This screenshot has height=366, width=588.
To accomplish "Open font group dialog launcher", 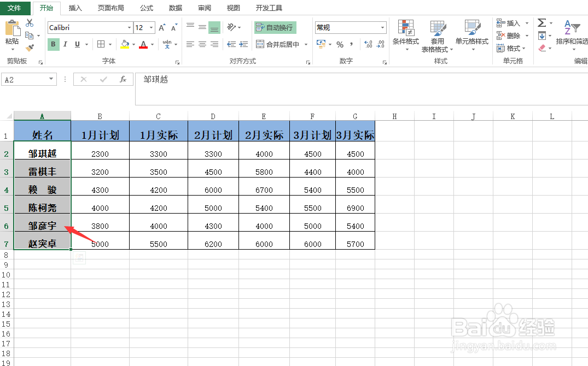I will point(177,63).
